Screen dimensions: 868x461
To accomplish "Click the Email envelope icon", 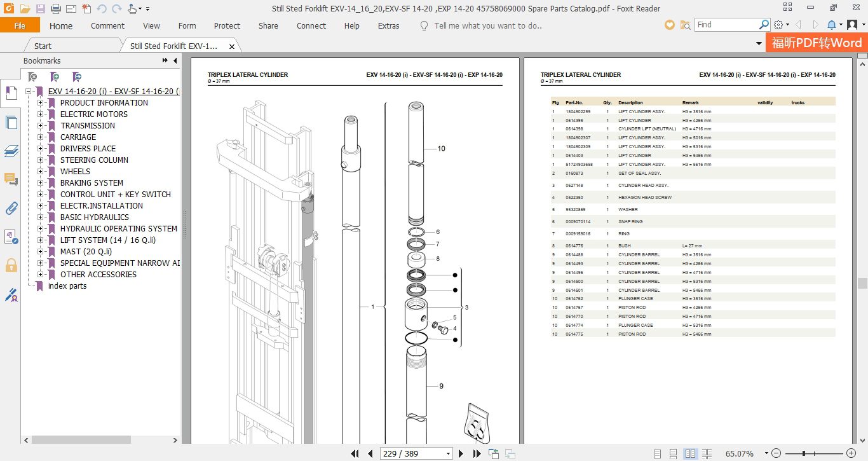I will pyautogui.click(x=71, y=9).
